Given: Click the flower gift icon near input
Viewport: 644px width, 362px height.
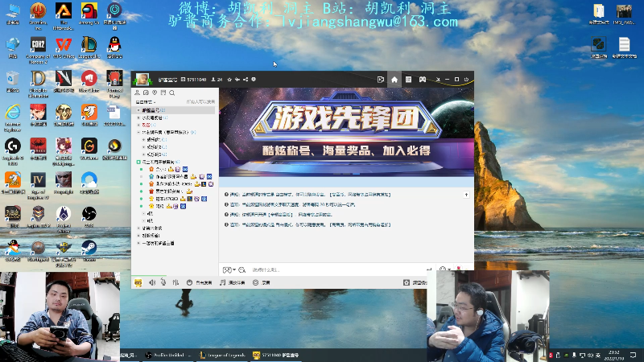Looking at the screenshot, I should [459, 269].
